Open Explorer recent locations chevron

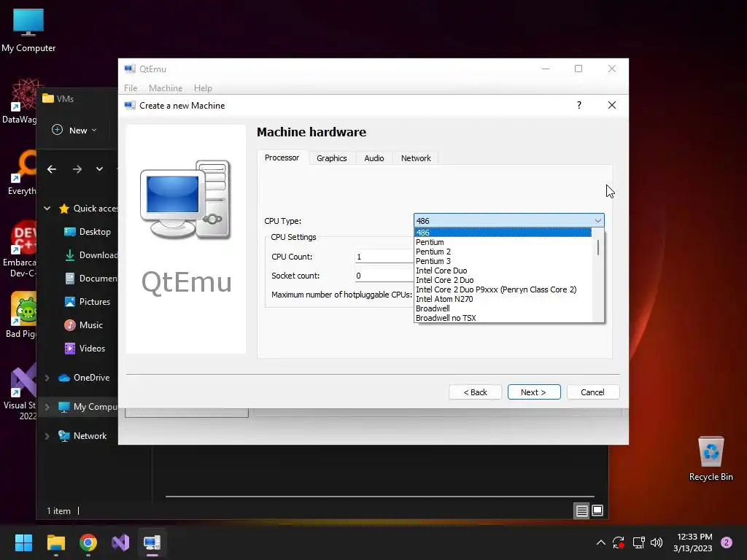click(x=99, y=169)
